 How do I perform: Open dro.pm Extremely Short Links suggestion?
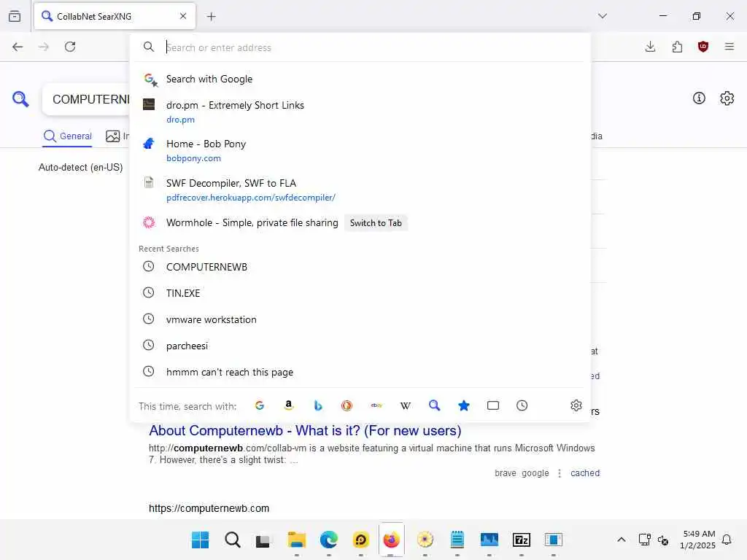coord(360,112)
